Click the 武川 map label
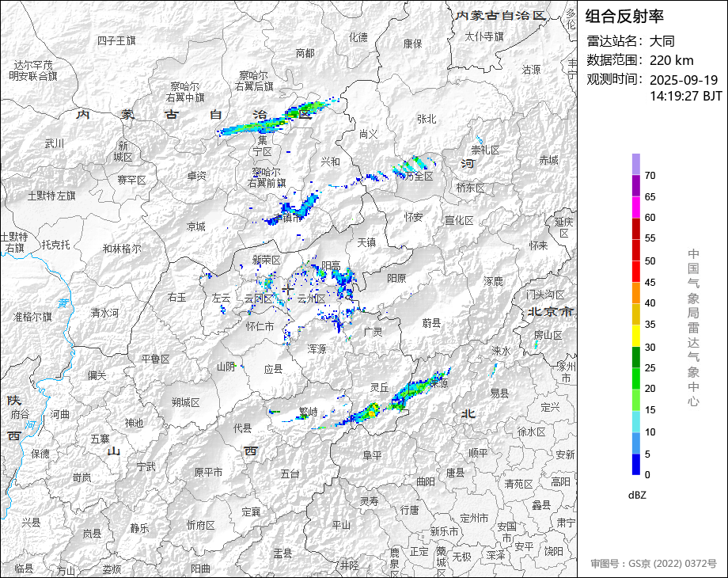 55,143
